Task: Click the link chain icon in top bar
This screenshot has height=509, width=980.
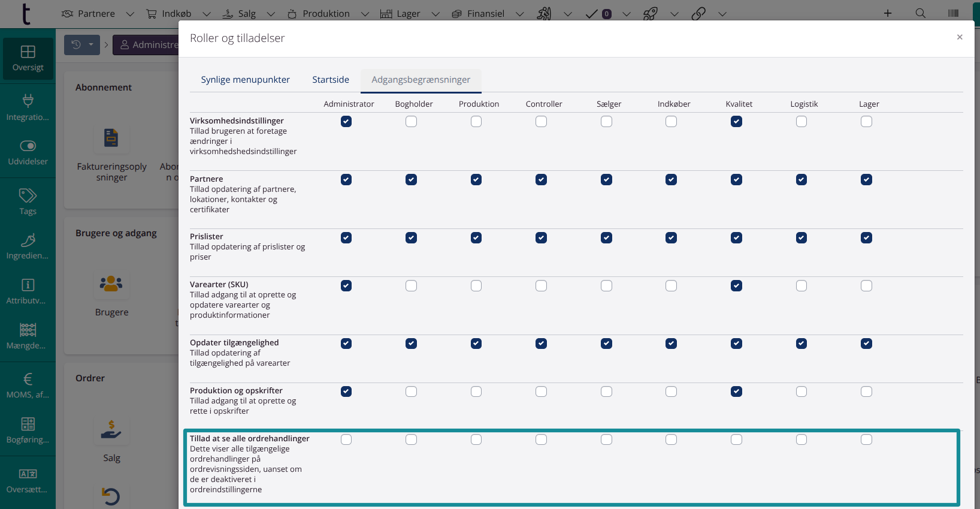Action: 698,13
